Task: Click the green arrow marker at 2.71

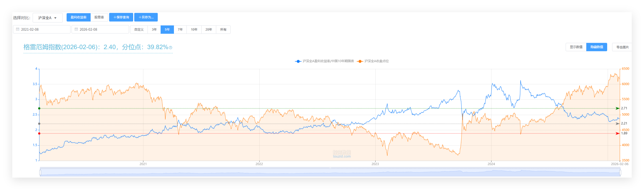Action: pos(617,108)
